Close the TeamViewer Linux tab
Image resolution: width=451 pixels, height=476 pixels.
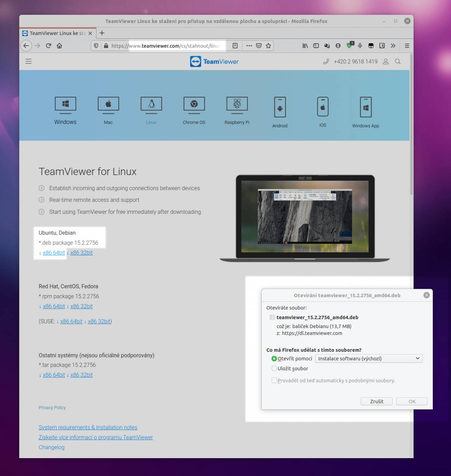90,33
